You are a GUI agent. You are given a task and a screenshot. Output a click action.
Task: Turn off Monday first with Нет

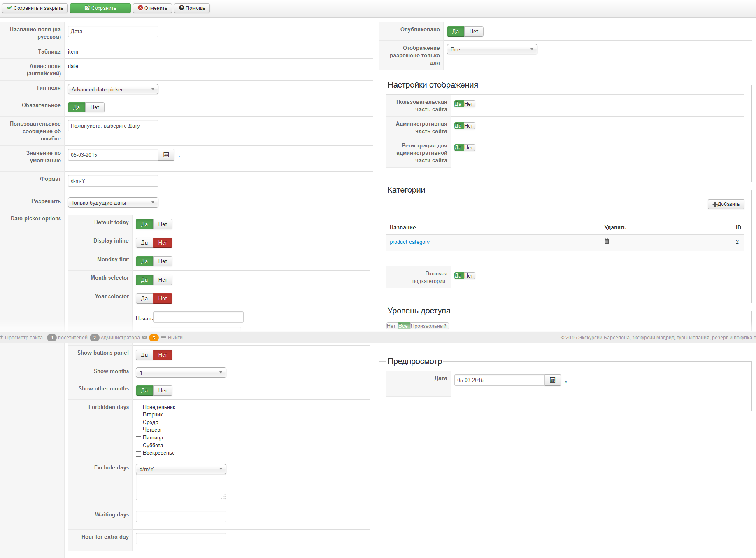(x=163, y=261)
